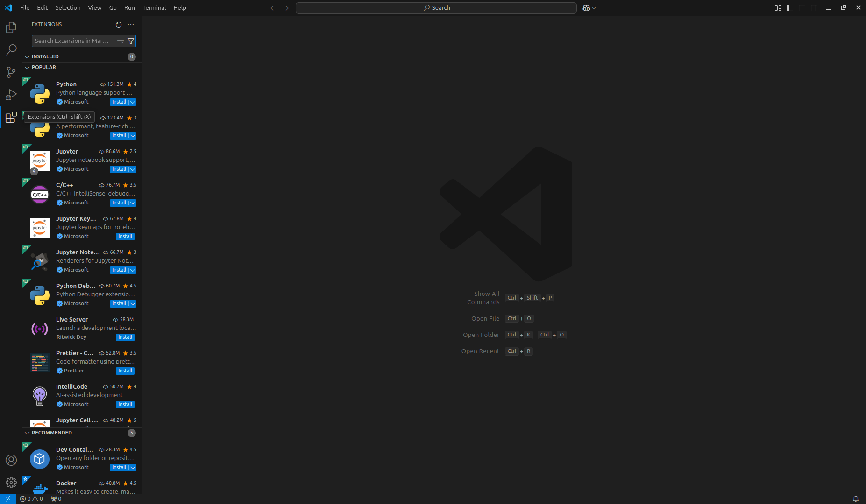Click the Extensions icon in activity bar
866x504 pixels.
[x=11, y=117]
